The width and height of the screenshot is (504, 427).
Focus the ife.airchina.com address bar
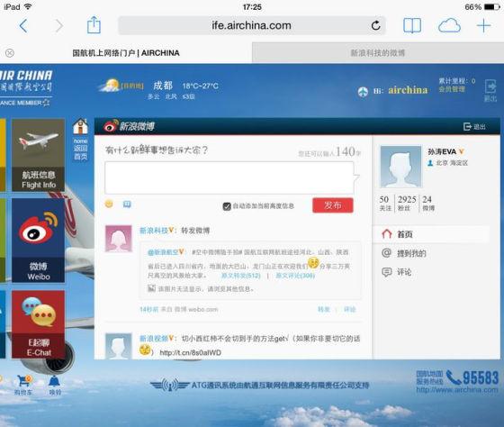(251, 25)
